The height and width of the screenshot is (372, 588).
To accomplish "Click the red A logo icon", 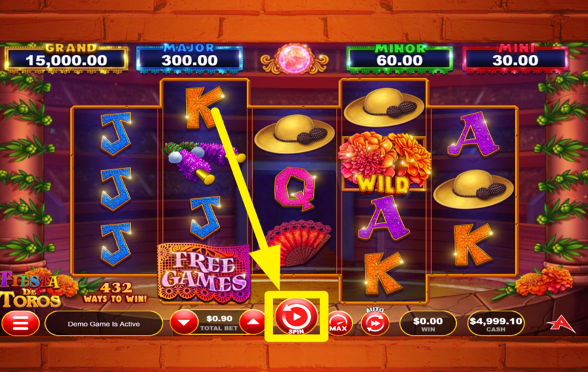I will click(561, 324).
